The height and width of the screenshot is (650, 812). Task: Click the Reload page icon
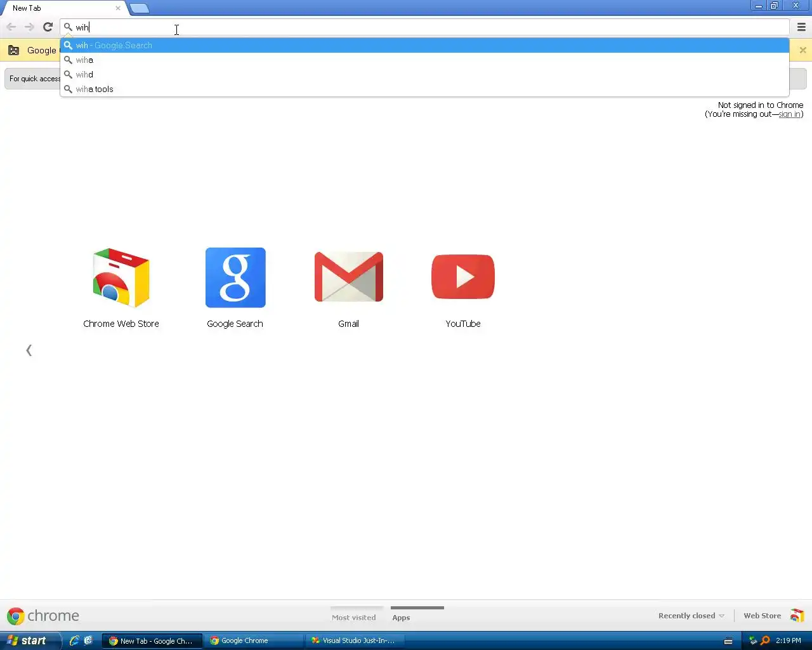(x=48, y=27)
